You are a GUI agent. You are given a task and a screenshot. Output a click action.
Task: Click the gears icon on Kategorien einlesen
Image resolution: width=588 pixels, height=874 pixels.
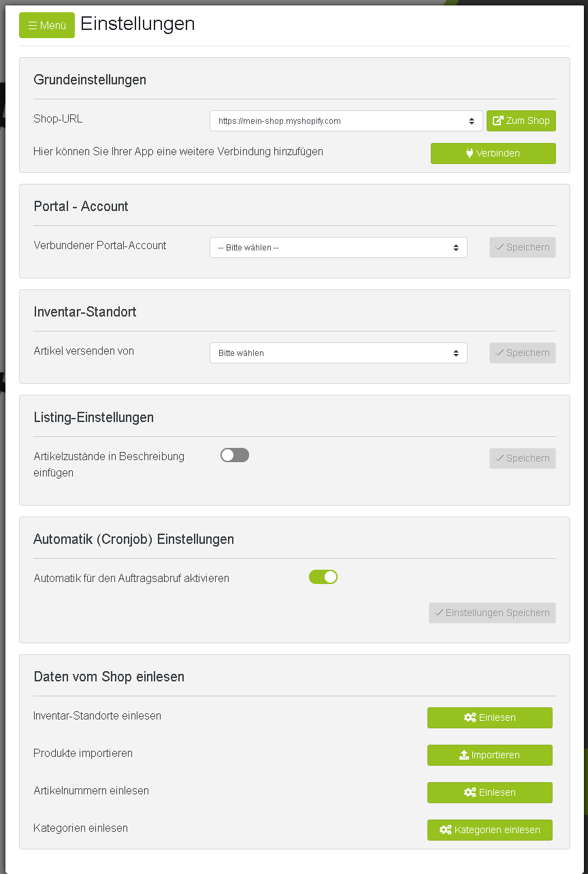click(445, 830)
